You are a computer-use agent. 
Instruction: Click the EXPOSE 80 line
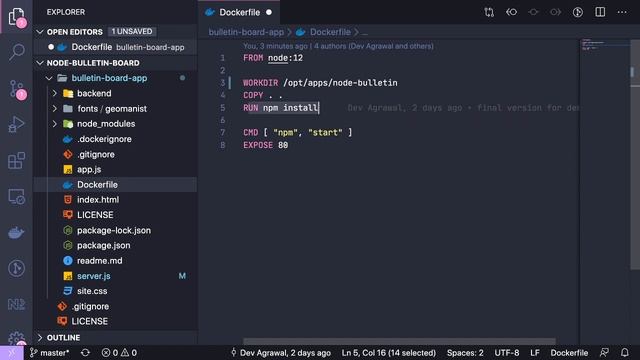(x=266, y=145)
